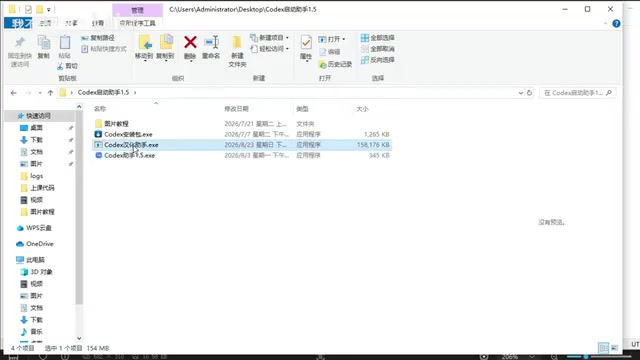
Task: Open the Home (主页) ribbon tab
Action: tap(45, 23)
